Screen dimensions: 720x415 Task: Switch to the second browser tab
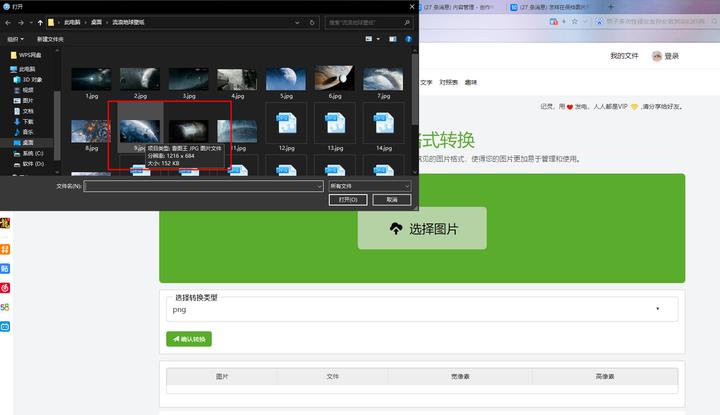coord(551,7)
